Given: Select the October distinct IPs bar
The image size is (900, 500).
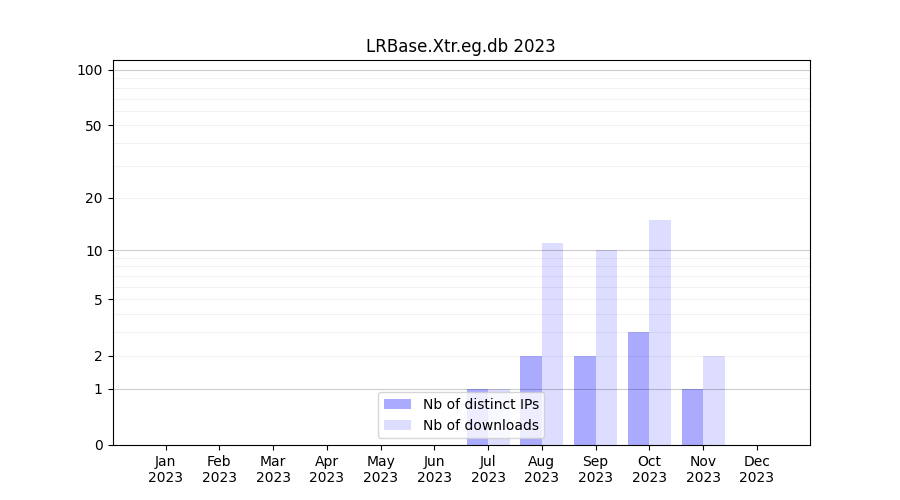Looking at the screenshot, I should click(x=639, y=388).
